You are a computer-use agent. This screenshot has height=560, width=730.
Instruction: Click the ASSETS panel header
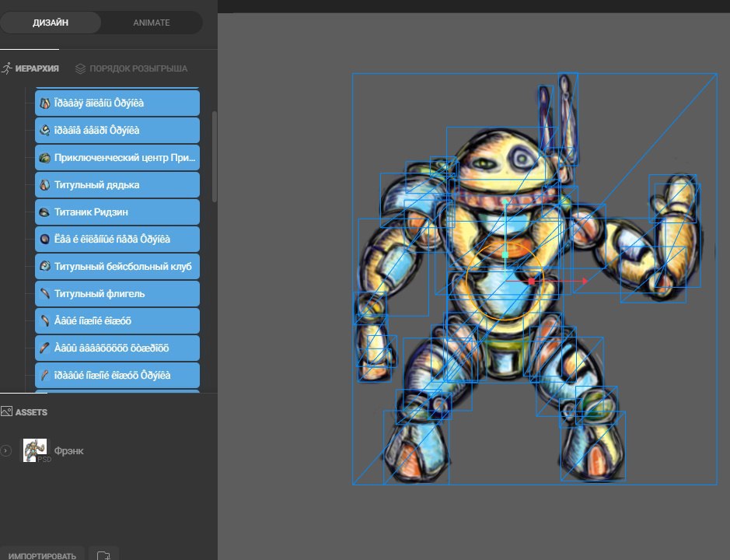point(31,412)
